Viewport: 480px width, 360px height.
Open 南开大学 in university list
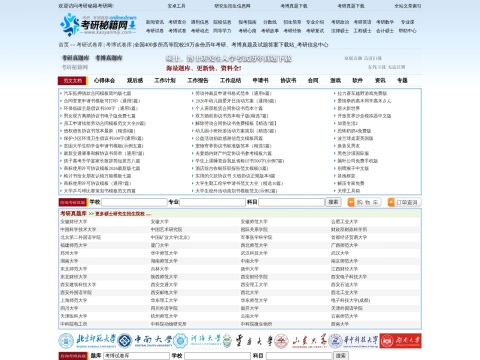coord(250,308)
